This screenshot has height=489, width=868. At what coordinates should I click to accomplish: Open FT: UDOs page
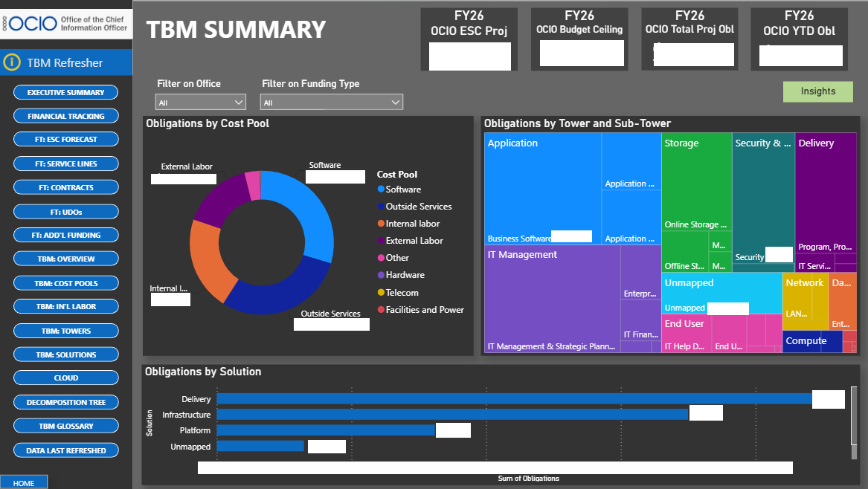point(66,212)
